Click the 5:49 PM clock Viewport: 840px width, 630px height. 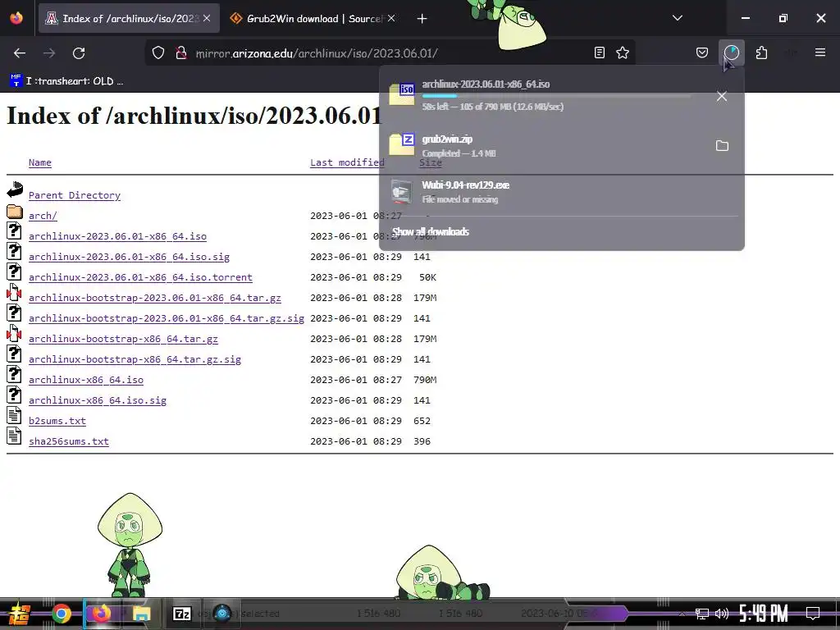coord(764,614)
